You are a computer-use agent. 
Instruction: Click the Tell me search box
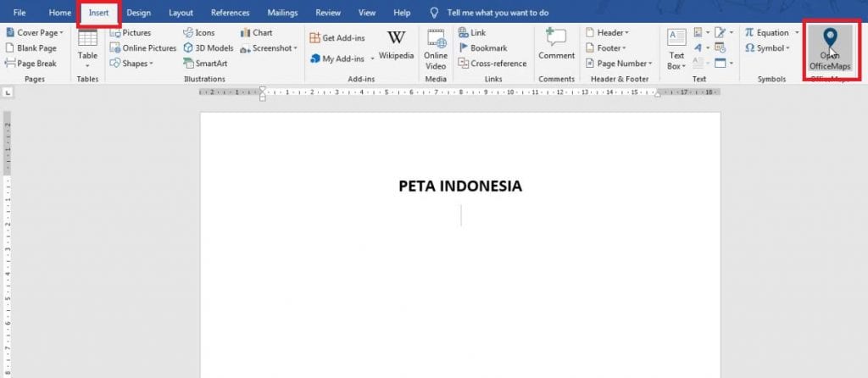(x=498, y=12)
